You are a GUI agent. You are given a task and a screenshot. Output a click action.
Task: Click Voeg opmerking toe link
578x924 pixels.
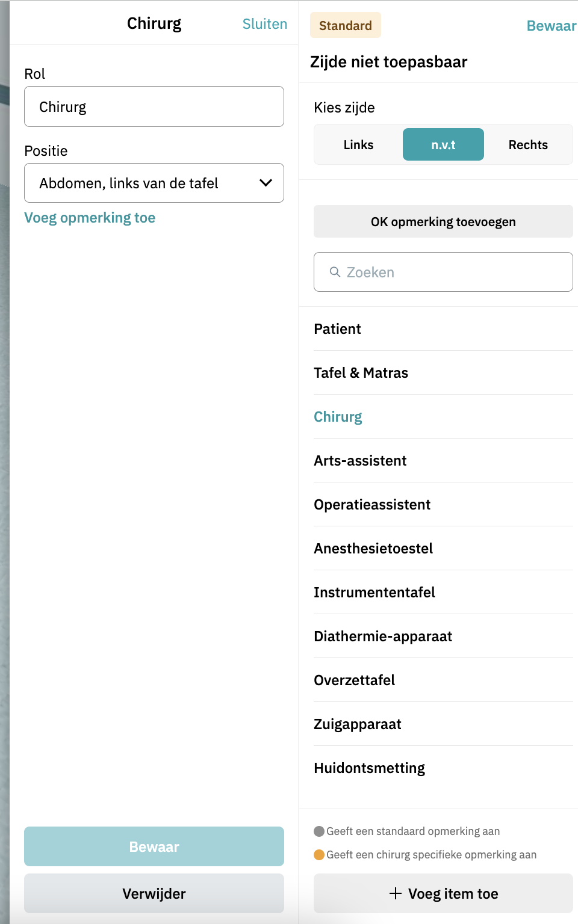tap(90, 218)
